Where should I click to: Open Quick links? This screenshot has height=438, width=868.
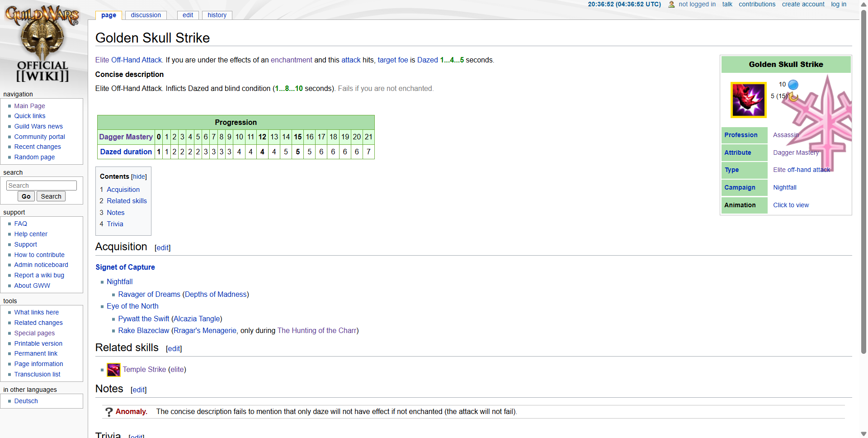tap(29, 116)
